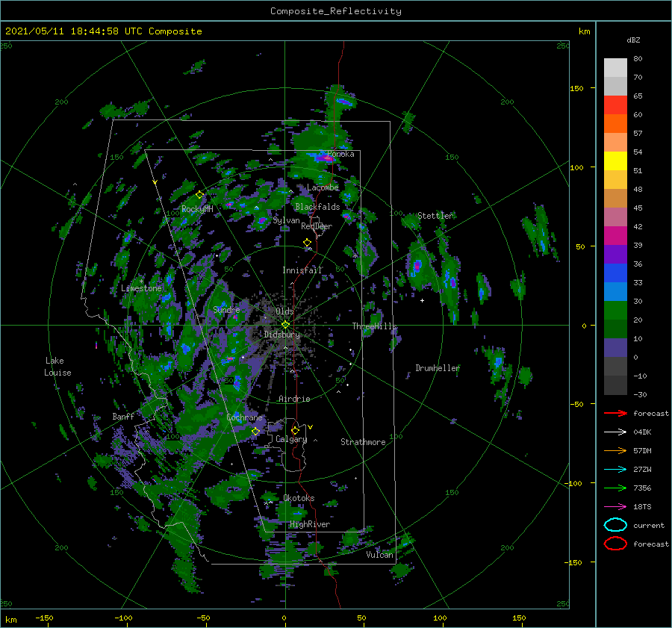Click the dBZ legend heading
The width and height of the screenshot is (672, 628).
pyautogui.click(x=633, y=40)
